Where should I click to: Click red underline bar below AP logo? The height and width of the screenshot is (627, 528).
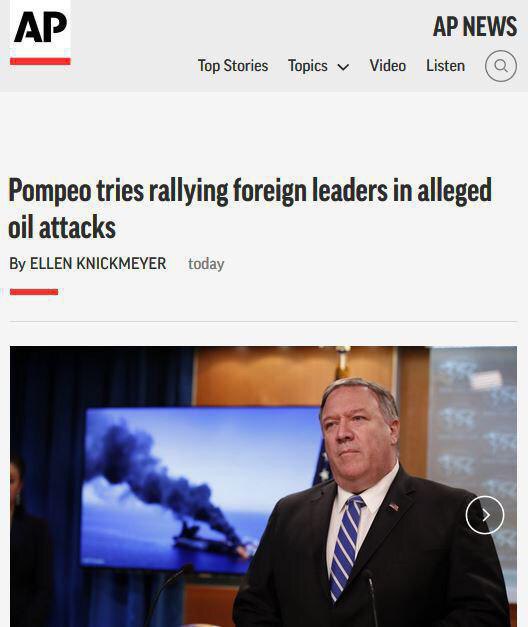coord(40,61)
